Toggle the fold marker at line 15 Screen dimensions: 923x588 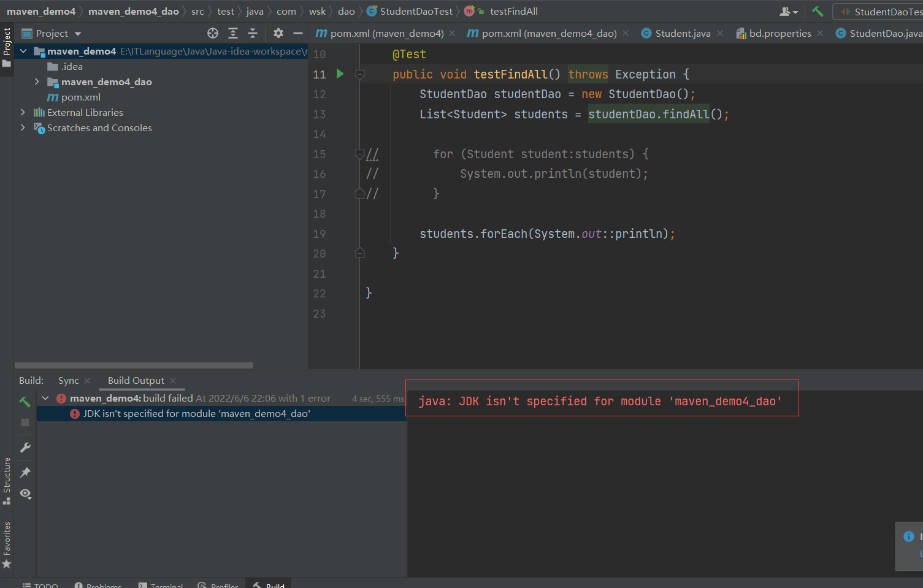(360, 154)
